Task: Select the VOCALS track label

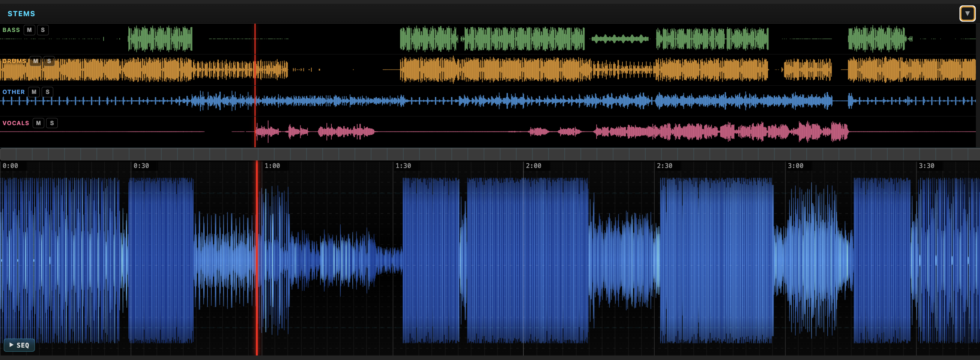Action: click(16, 123)
